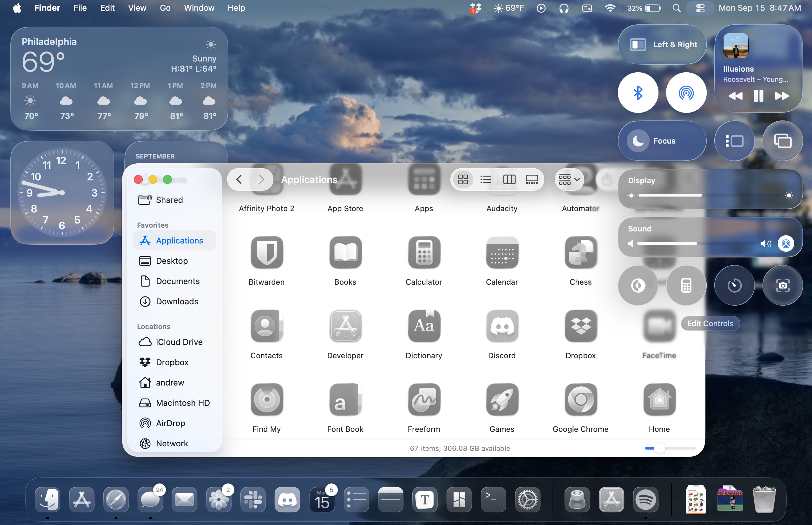Viewport: 812px width, 525px height.
Task: Switch Finder to list view
Action: pyautogui.click(x=485, y=179)
